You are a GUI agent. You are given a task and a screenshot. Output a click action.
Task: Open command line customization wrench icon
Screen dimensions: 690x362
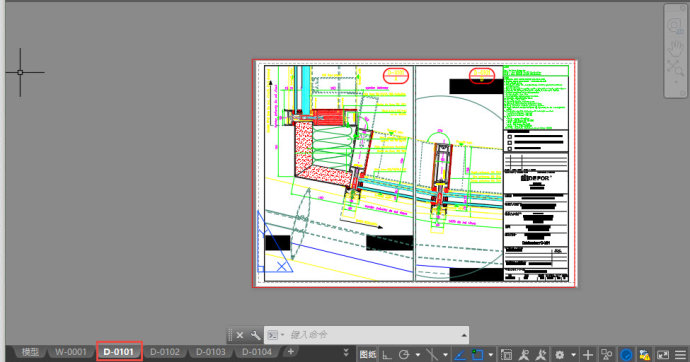point(255,335)
